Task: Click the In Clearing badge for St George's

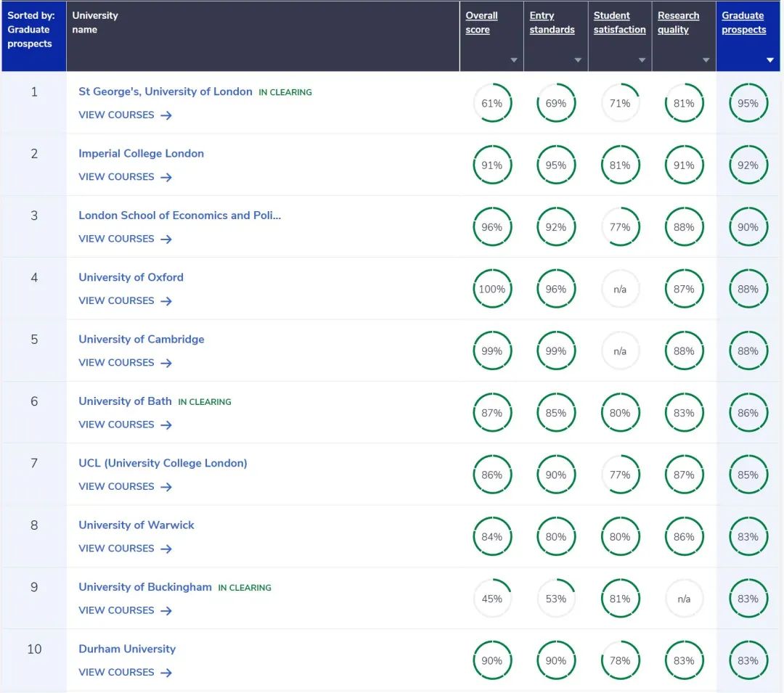Action: (285, 92)
